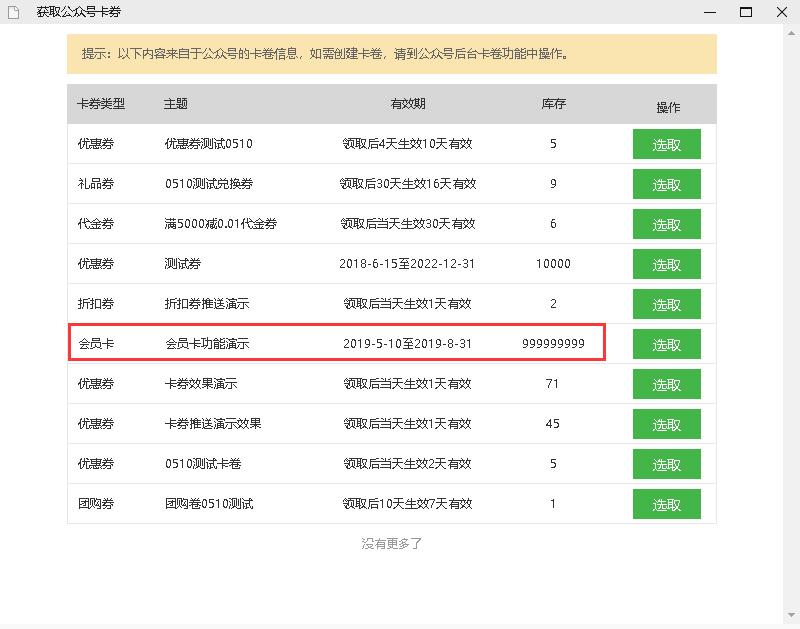Click 选取 for 0510测试兑换券 row
The height and width of the screenshot is (629, 800).
pos(666,184)
